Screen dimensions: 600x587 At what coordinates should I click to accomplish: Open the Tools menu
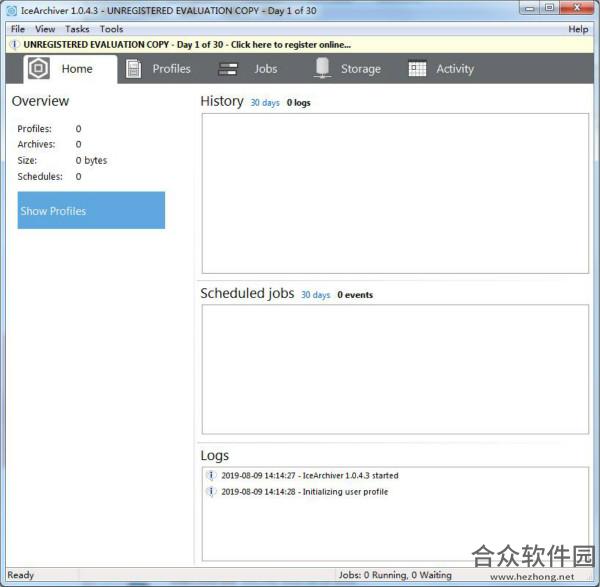pos(111,29)
